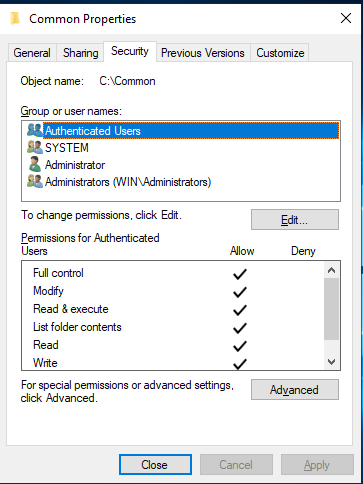Image resolution: width=363 pixels, height=484 pixels.
Task: Click the permissions list scrollbar thumb
Action: pyautogui.click(x=331, y=309)
